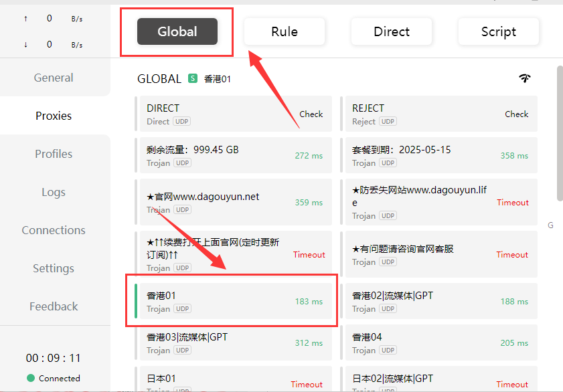Open the General tab in the sidebar
Image resolution: width=563 pixels, height=392 pixels.
tap(54, 78)
